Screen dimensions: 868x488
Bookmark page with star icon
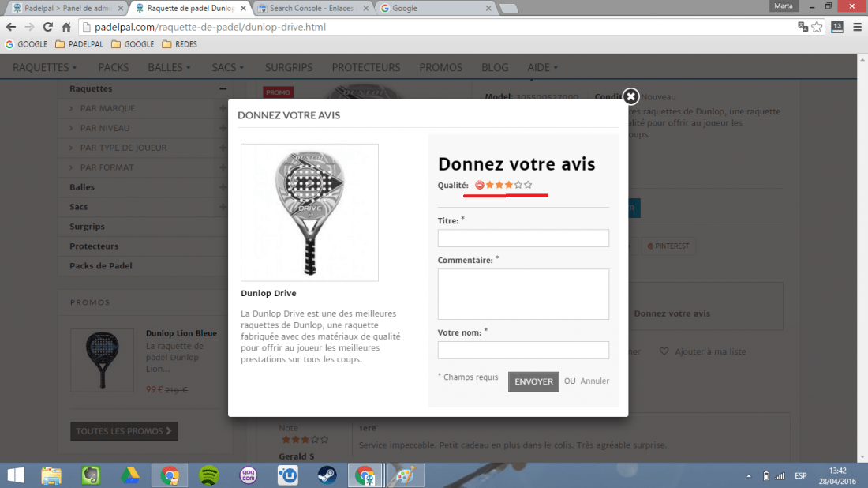coord(817,27)
